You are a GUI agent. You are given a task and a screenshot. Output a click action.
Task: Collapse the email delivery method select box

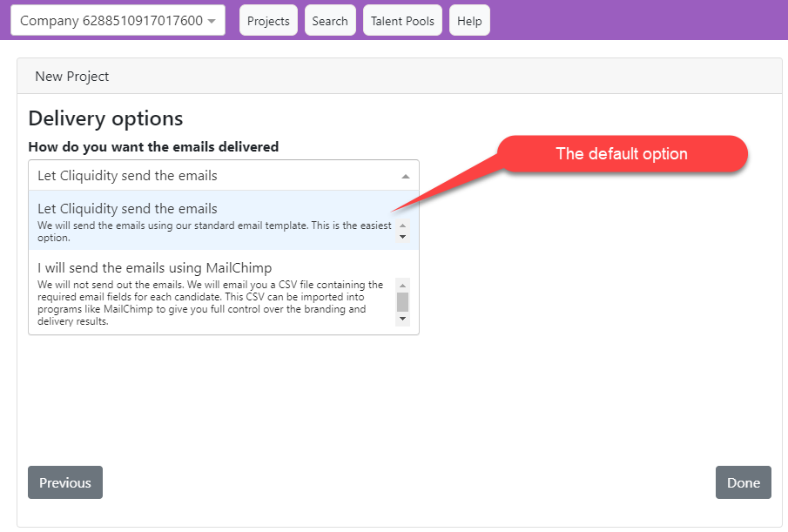(x=223, y=175)
